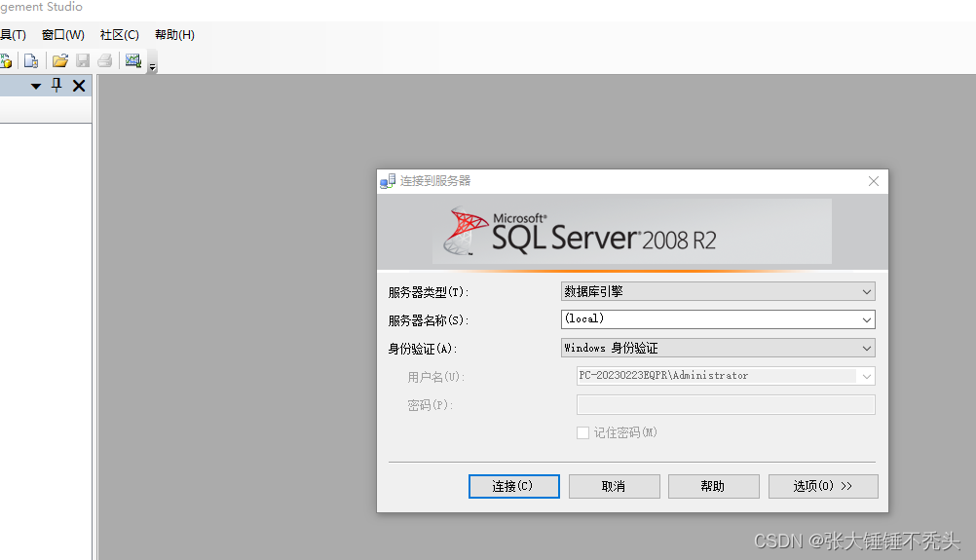Open the side panel window position menu arrow

[x=36, y=86]
